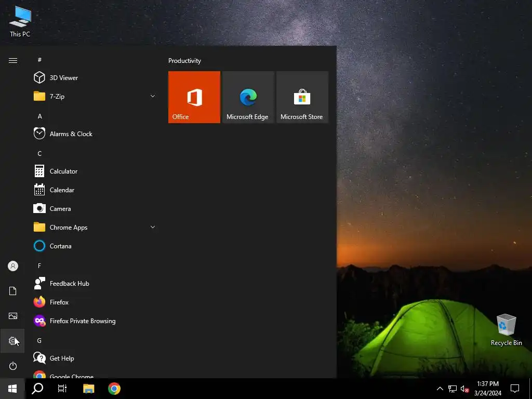Open Feedback Hub app

tap(95, 283)
